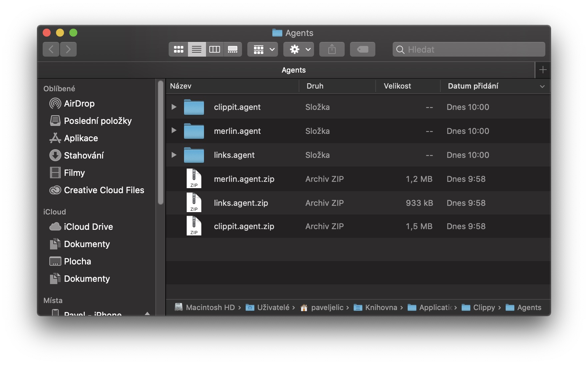Click the sidebar scrollbar
Screen dimensions: 588x365
pyautogui.click(x=161, y=143)
